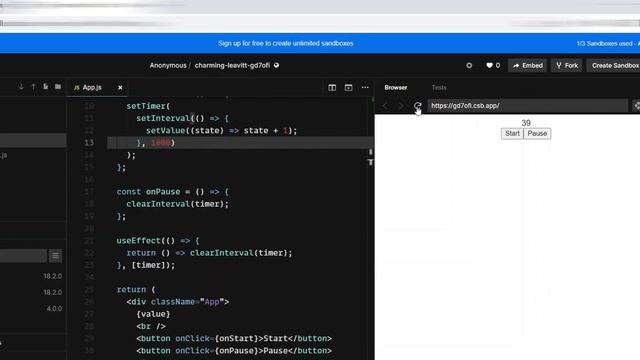Click Create Sandbox button
640x360 pixels.
pyautogui.click(x=613, y=65)
